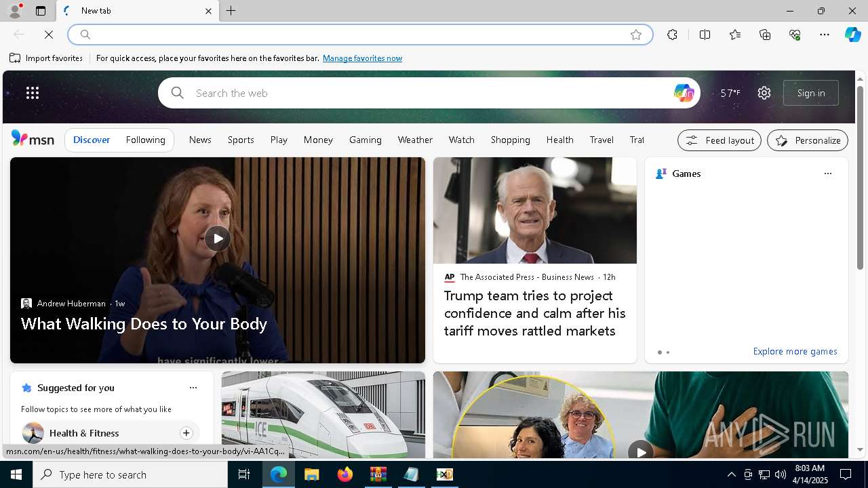This screenshot has height=488, width=868.
Task: Open the Windows Start menu
Action: pos(16,474)
